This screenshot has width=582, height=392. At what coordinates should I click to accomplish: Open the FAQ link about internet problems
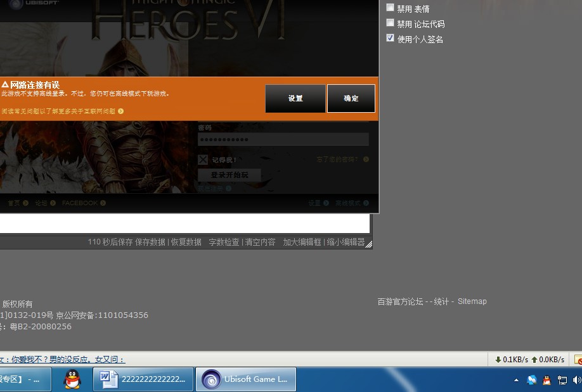[x=61, y=111]
